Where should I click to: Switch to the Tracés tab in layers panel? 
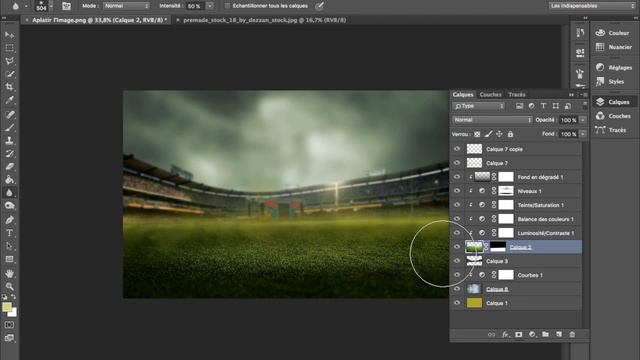517,94
